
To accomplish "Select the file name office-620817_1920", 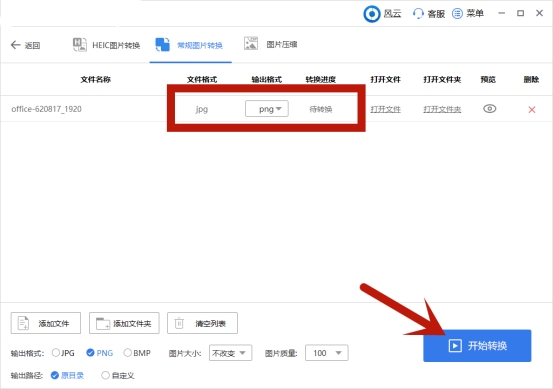I will point(46,109).
